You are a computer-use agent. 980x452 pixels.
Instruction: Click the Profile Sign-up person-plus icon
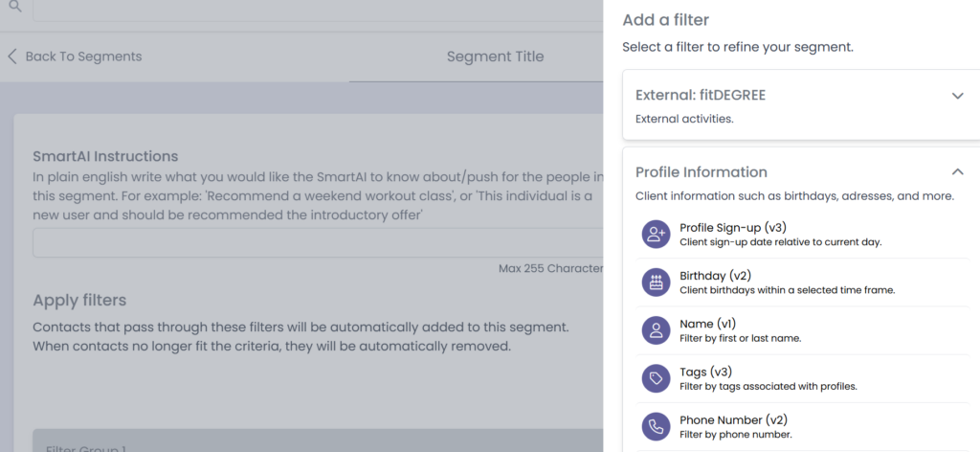click(656, 235)
